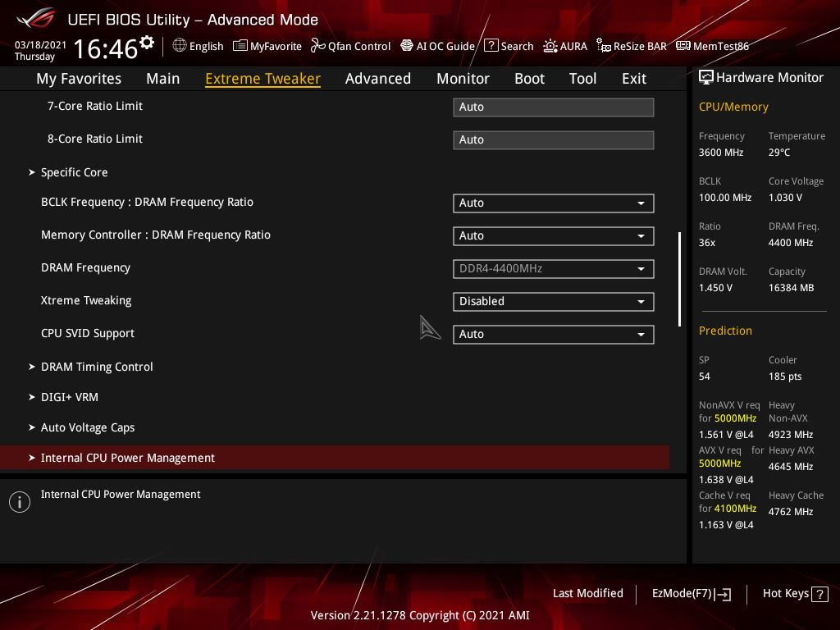Click the 7-Core Ratio Limit field
Screen dimensions: 840x630
554,107
